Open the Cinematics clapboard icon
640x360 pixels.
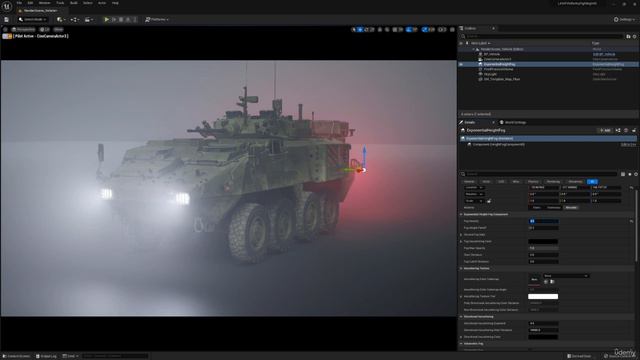pos(88,19)
